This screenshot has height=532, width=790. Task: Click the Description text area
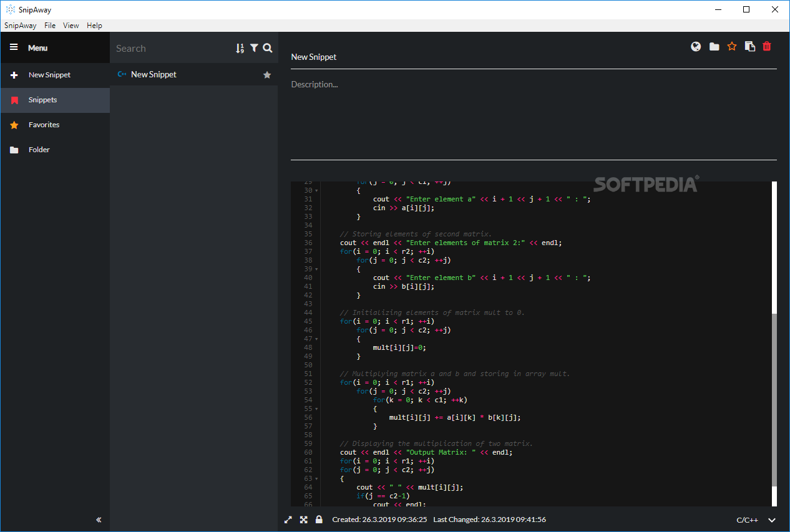(x=534, y=118)
